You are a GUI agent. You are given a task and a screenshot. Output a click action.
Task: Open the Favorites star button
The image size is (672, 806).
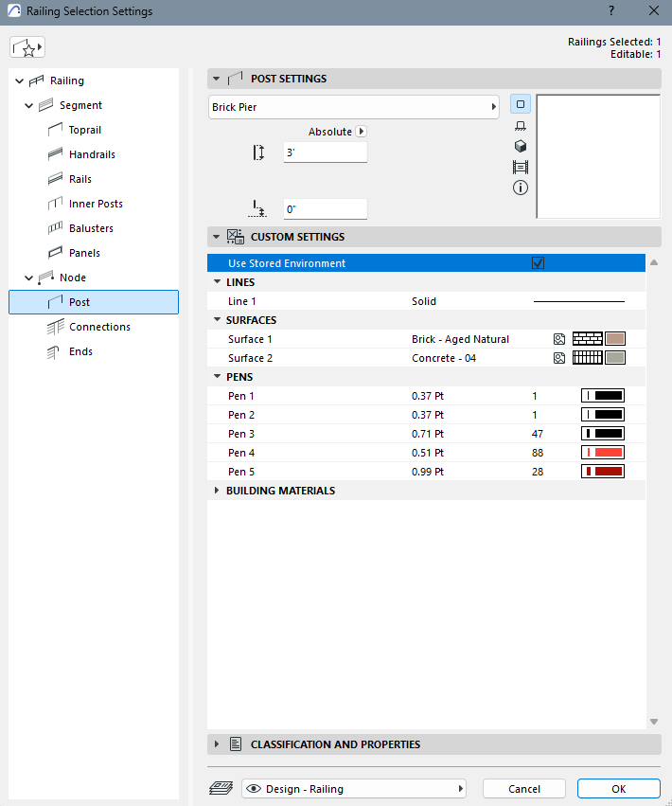pos(27,47)
